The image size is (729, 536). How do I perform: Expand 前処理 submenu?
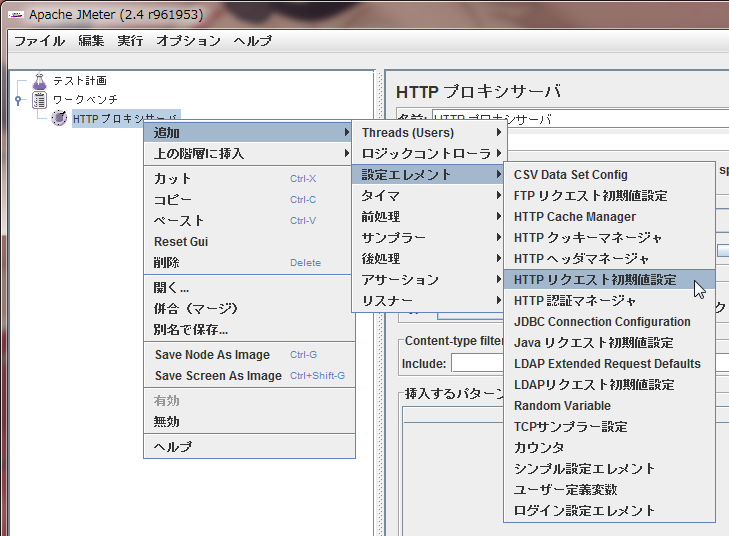tap(429, 217)
